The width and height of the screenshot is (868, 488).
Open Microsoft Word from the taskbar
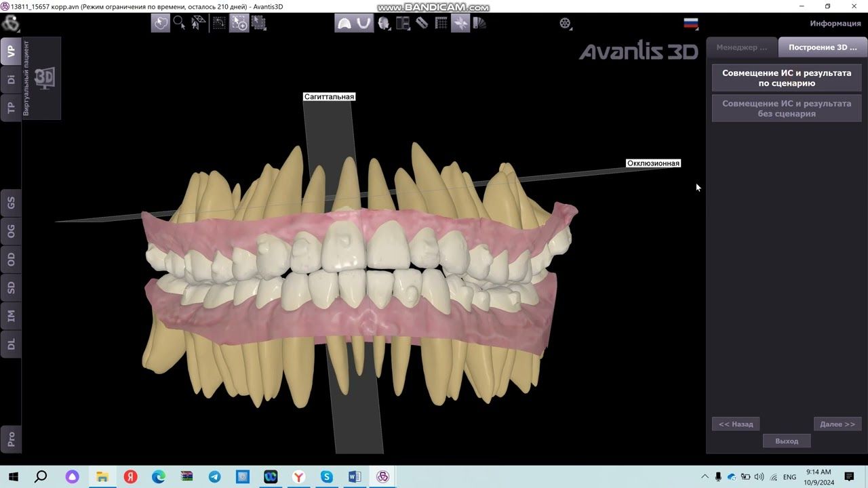(355, 477)
